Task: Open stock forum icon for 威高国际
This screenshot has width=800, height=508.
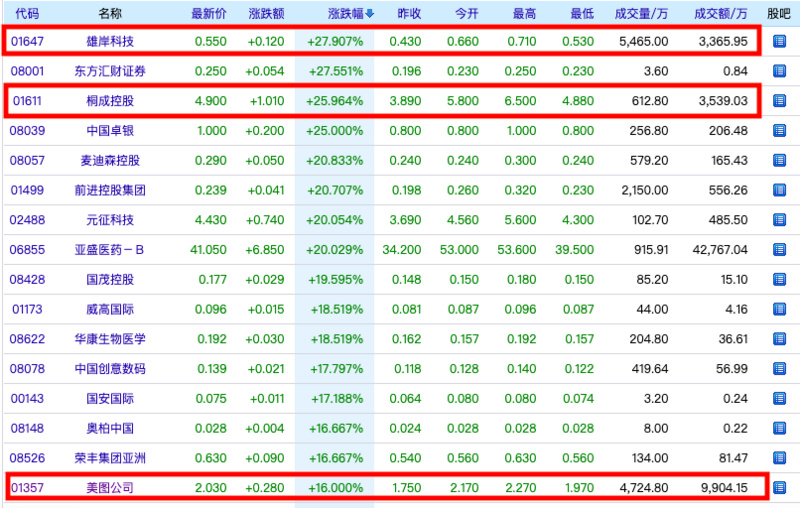Action: [779, 309]
